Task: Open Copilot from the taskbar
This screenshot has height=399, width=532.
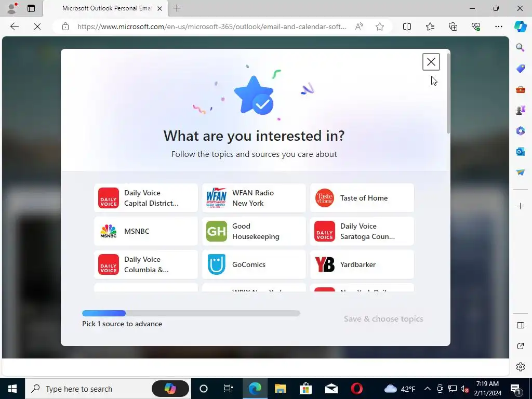Action: click(x=170, y=389)
